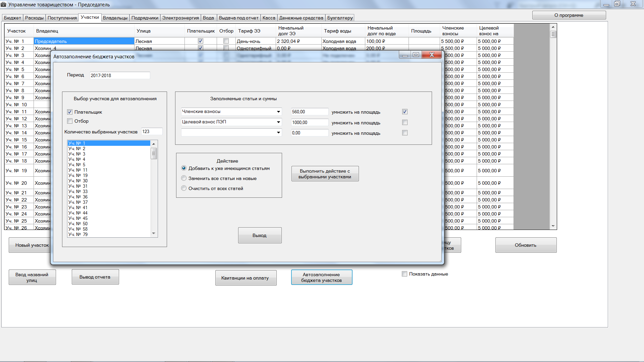Select Заменить все статьи на новые option
Image resolution: width=644 pixels, height=362 pixels.
184,178
